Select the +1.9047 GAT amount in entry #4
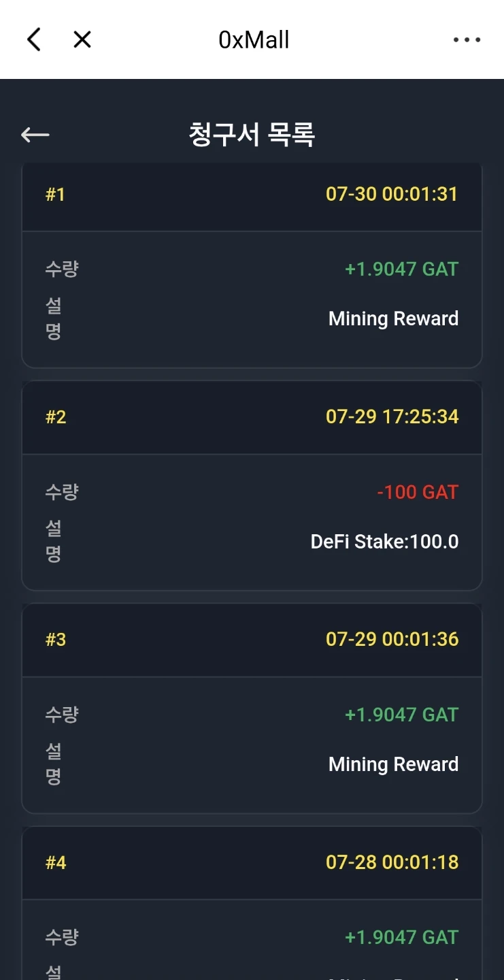This screenshot has width=504, height=980. tap(401, 937)
